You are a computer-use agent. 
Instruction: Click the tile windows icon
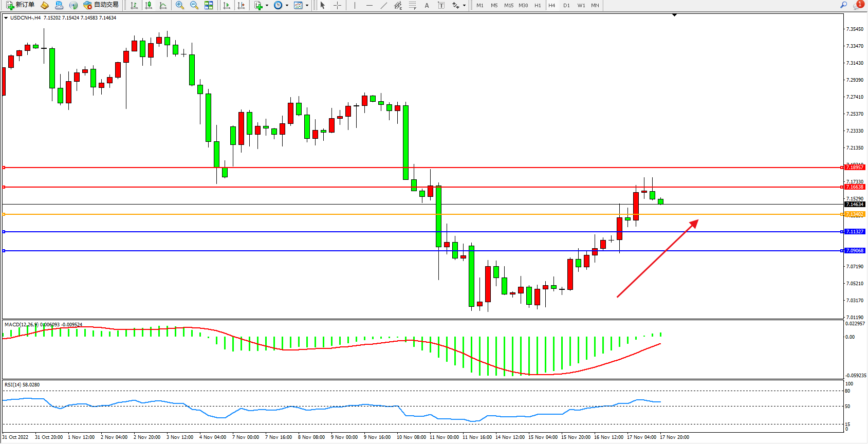(209, 5)
